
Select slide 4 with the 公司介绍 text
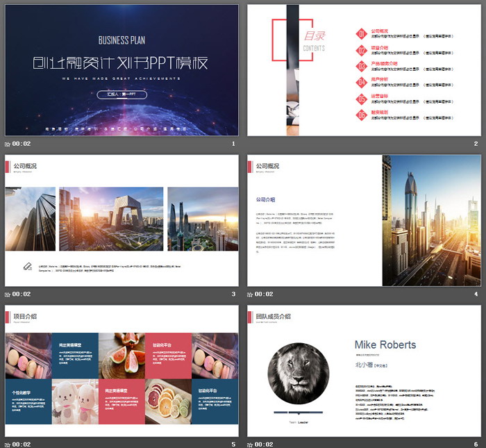pyautogui.click(x=364, y=220)
